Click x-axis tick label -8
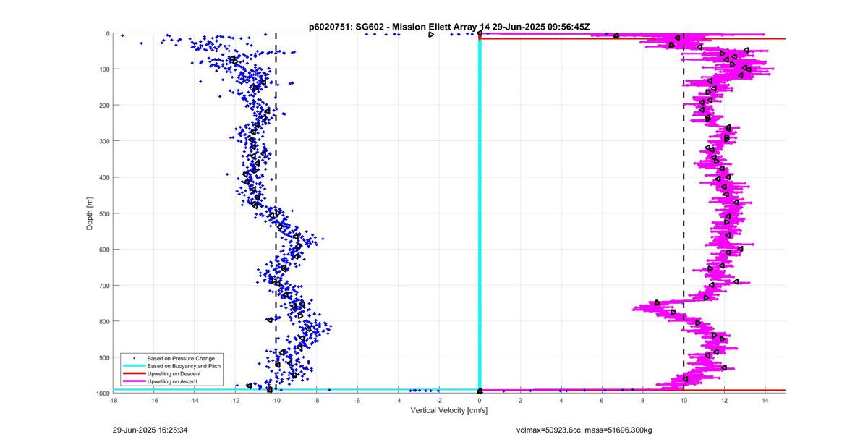Image resolution: width=868 pixels, height=442 pixels. (x=316, y=399)
